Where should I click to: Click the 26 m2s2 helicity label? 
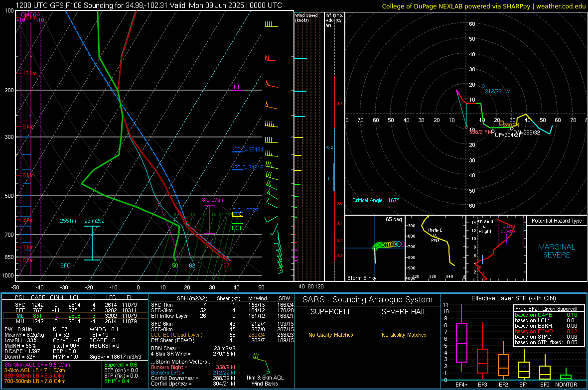[x=94, y=221]
